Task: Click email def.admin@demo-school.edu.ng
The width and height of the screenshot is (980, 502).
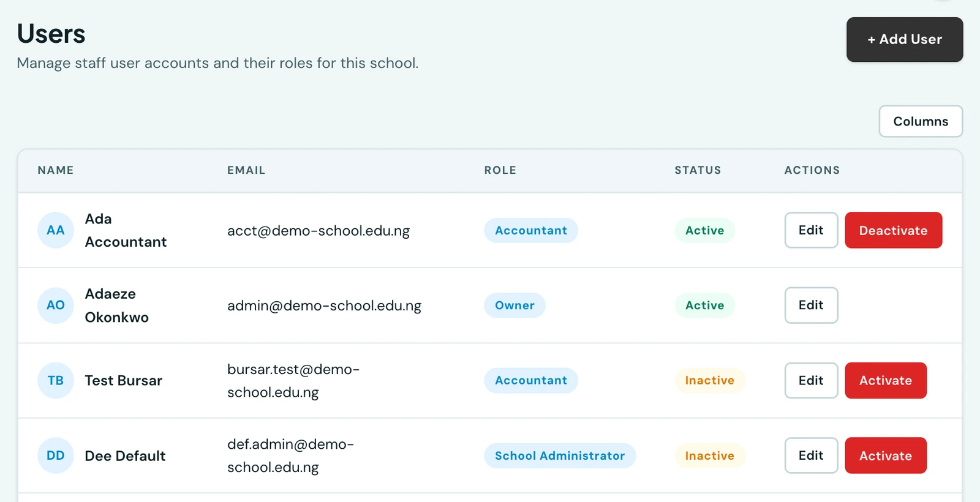Action: pyautogui.click(x=291, y=455)
